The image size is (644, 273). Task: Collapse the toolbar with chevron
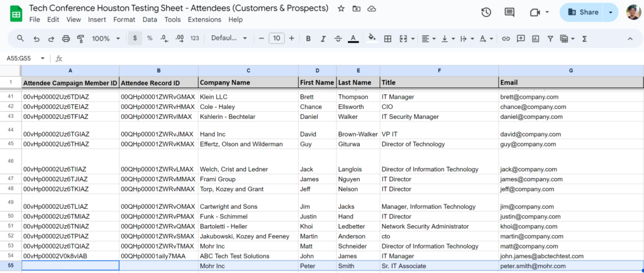tap(630, 38)
